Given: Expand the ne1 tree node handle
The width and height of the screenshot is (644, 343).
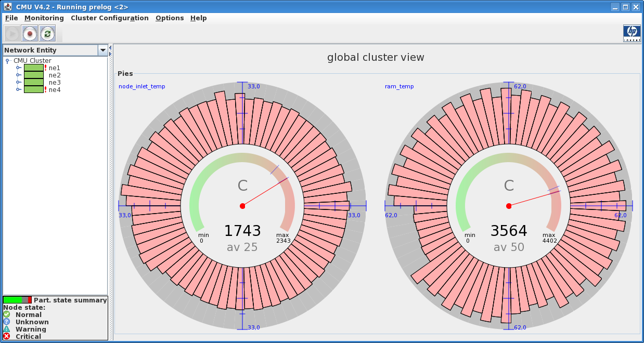Looking at the screenshot, I should (18, 68).
